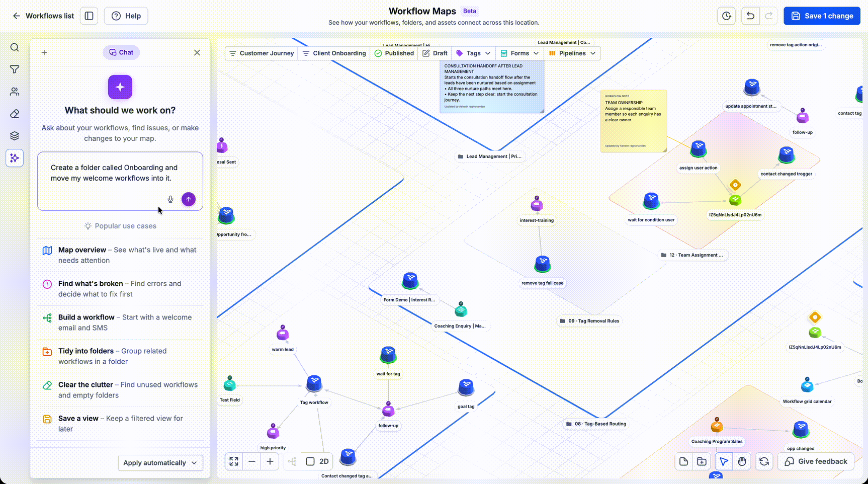Expand the Pipelines filter dropdown
This screenshot has width=868, height=484.
[x=572, y=53]
